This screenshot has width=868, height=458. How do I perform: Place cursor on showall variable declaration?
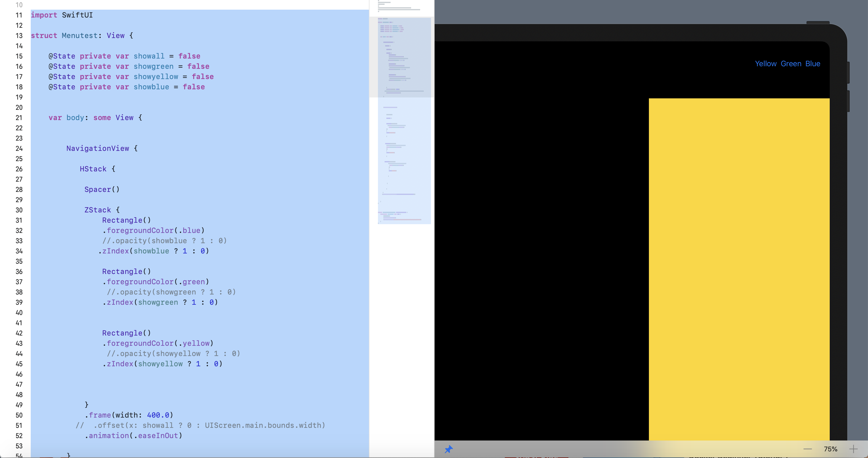(149, 56)
